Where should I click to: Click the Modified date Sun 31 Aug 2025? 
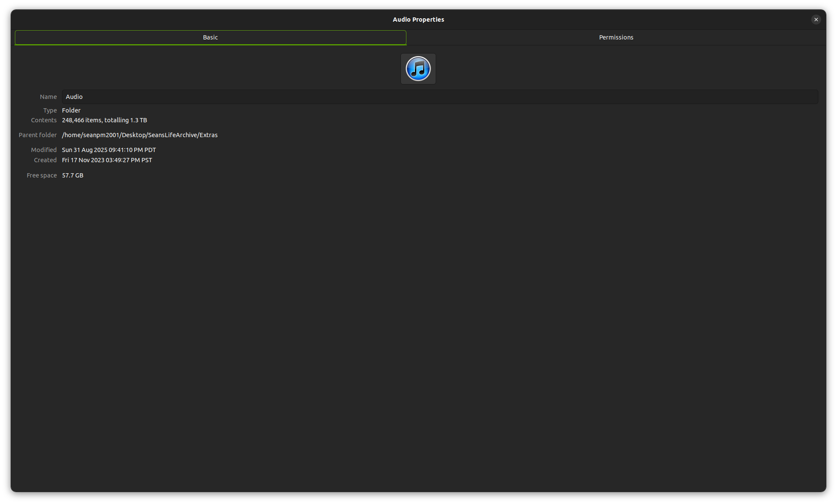109,150
